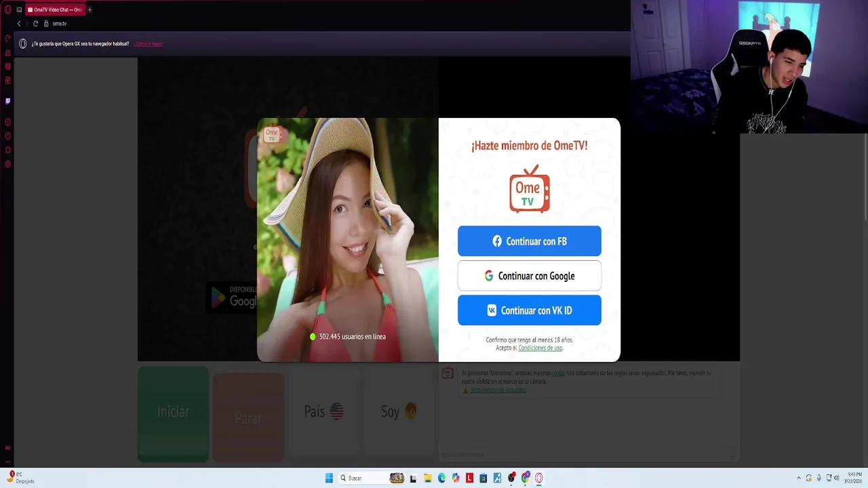Open History clock icon in sidebar
The height and width of the screenshot is (488, 868).
click(x=7, y=136)
